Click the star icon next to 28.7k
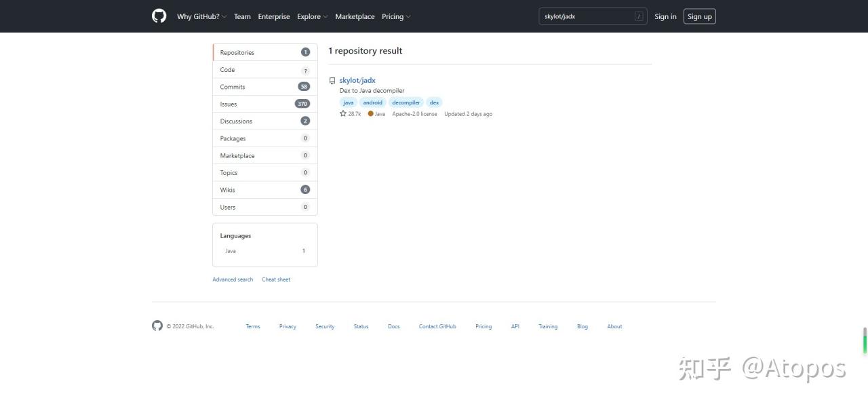Viewport: 868px width, 407px height. click(x=343, y=114)
